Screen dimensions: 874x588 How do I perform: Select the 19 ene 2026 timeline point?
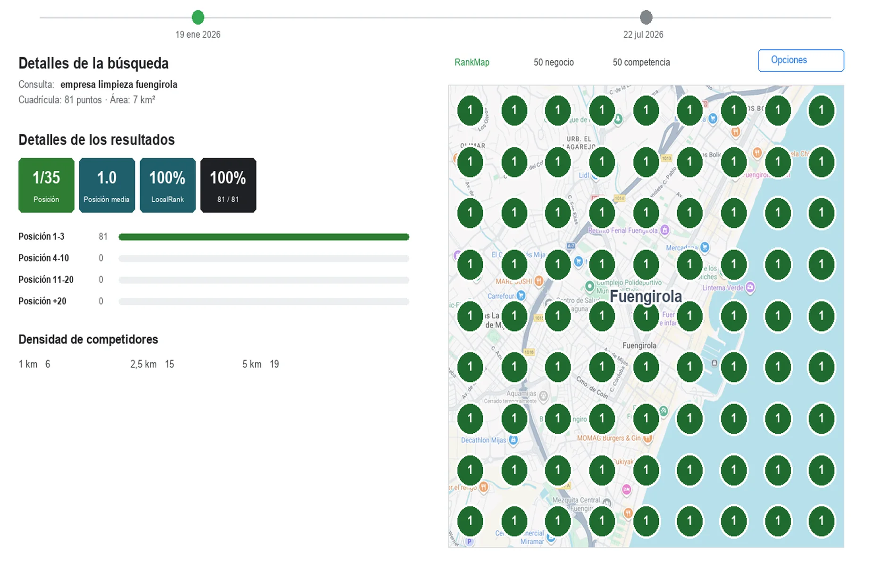pos(198,17)
